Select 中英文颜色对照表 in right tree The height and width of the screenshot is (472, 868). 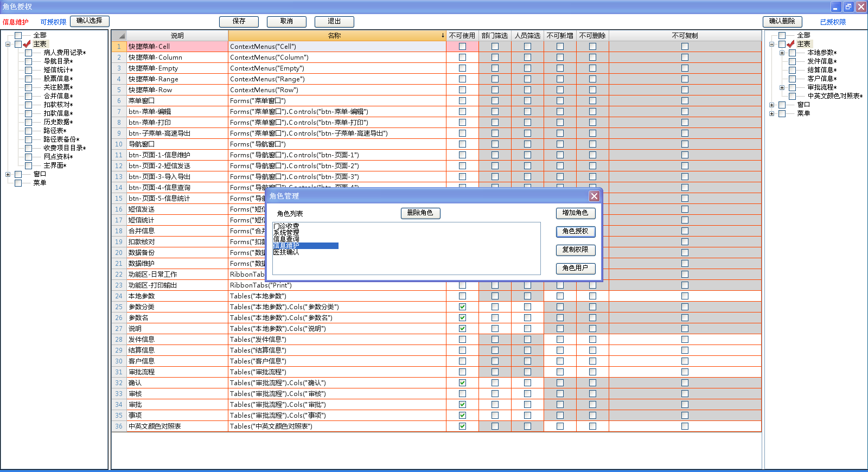[835, 96]
